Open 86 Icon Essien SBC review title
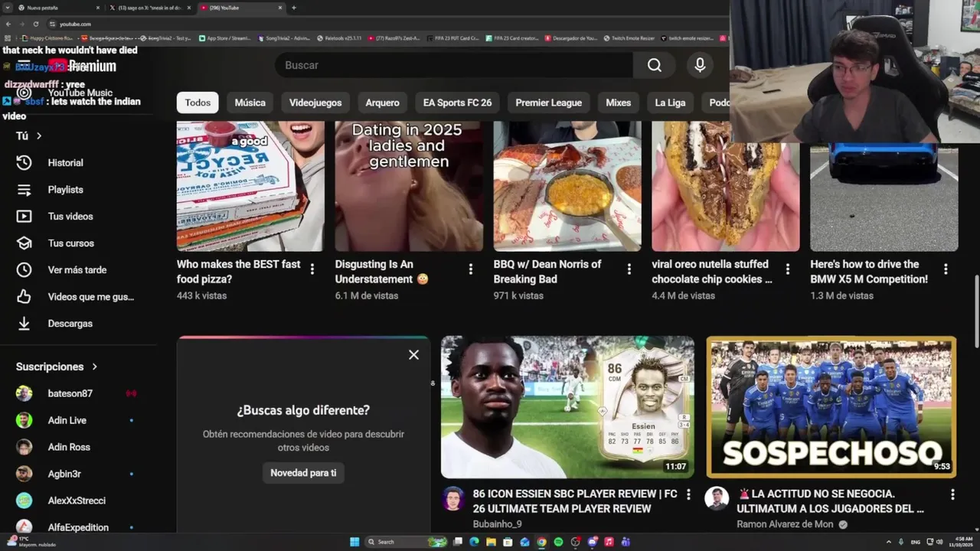980x551 pixels. 575,501
